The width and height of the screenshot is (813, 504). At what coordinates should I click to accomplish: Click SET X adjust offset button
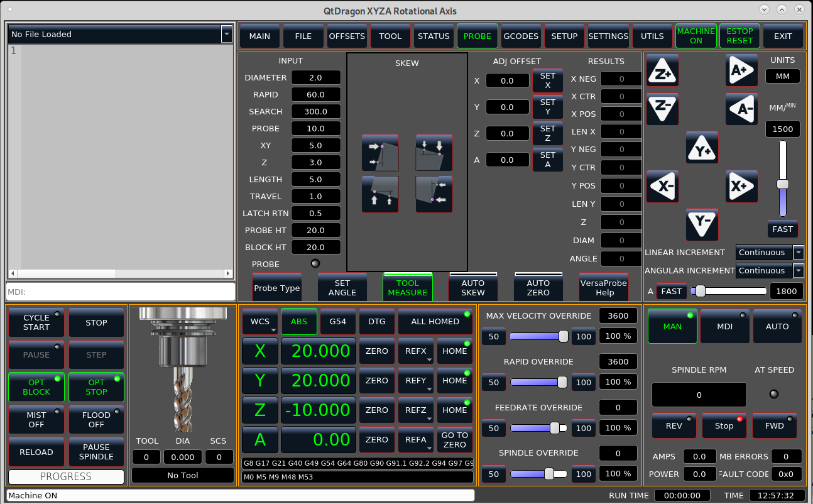point(548,80)
